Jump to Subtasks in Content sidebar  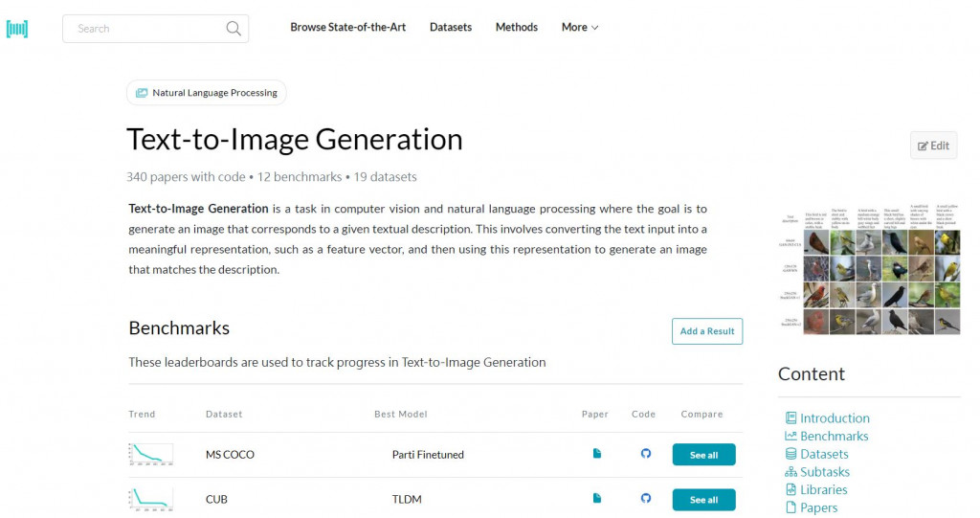pyautogui.click(x=824, y=472)
